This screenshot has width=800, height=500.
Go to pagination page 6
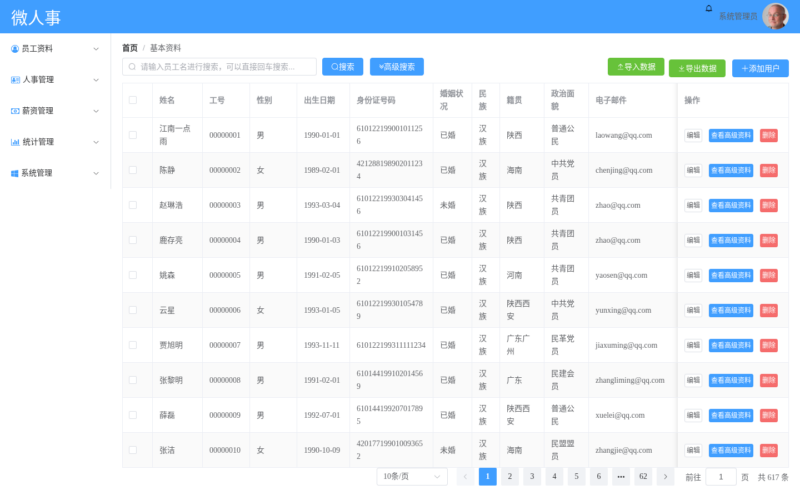click(598, 477)
